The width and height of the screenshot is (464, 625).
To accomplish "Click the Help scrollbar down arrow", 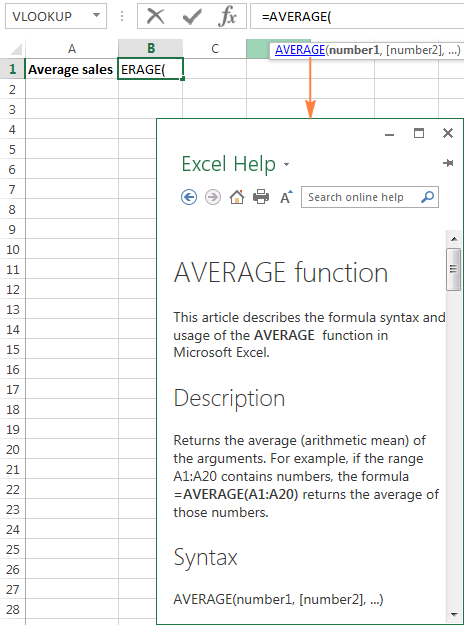I will point(454,614).
